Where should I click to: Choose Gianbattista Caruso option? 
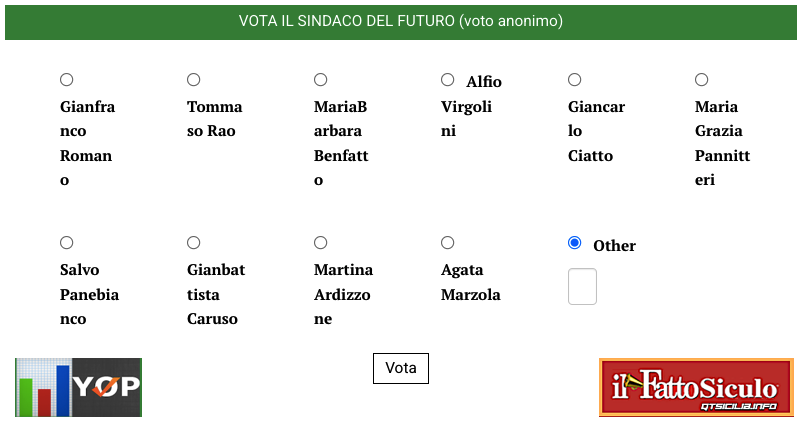click(x=194, y=243)
